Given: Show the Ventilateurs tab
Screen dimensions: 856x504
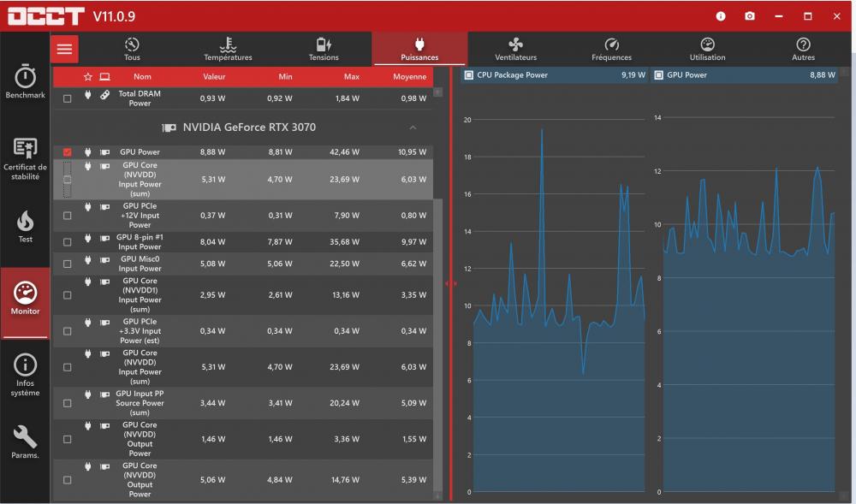Looking at the screenshot, I should click(x=516, y=49).
